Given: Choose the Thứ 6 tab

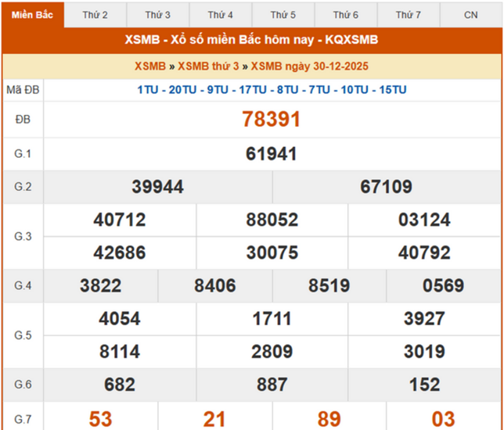Looking at the screenshot, I should click(345, 15).
